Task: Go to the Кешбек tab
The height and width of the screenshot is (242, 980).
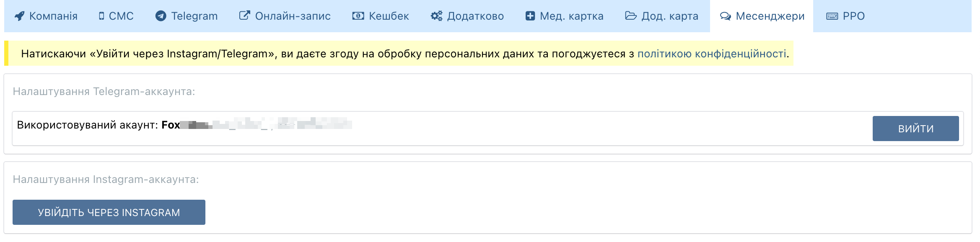Action: 389,16
